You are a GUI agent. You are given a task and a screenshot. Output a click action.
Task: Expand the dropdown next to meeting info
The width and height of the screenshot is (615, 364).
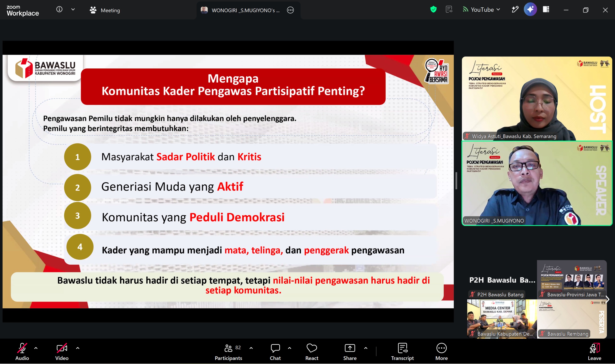click(x=73, y=10)
